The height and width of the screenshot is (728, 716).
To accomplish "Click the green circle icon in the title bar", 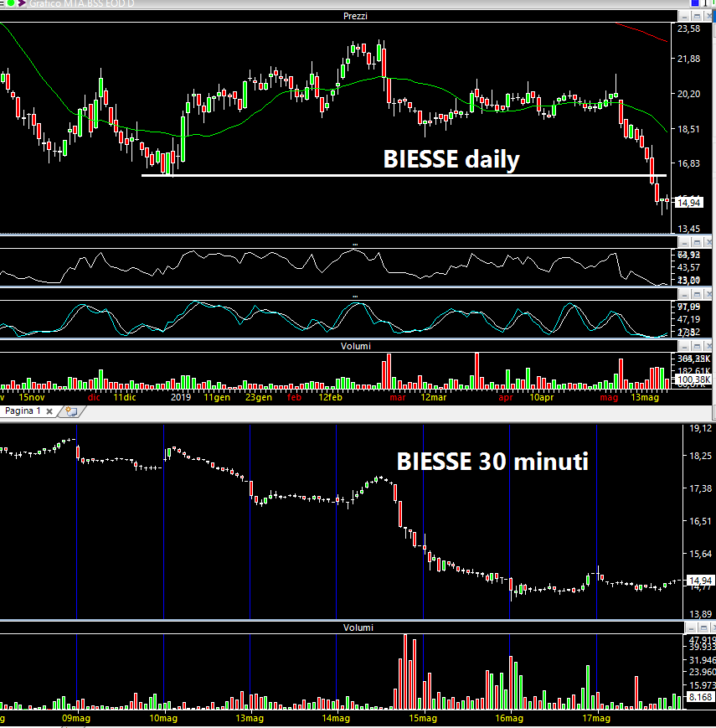I will pyautogui.click(x=10, y=3).
